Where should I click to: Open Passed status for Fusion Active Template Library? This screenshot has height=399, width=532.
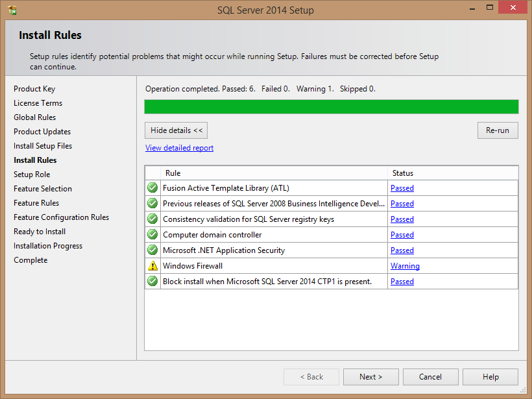[402, 188]
